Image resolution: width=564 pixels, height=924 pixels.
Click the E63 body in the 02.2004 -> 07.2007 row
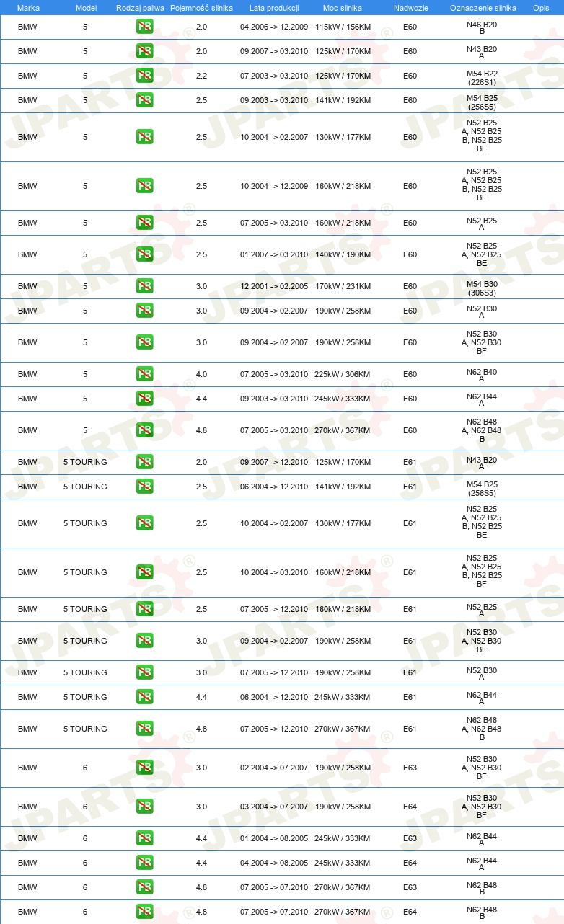410,768
